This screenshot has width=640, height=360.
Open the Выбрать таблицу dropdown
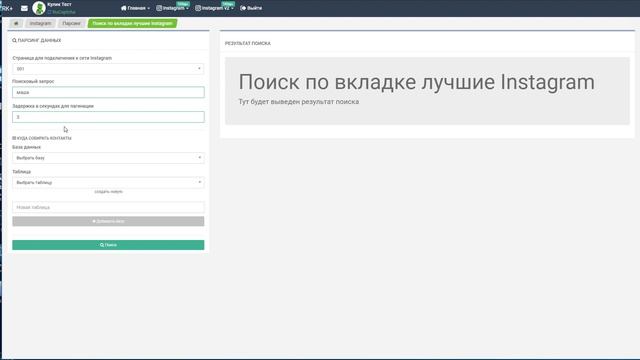coord(108,182)
